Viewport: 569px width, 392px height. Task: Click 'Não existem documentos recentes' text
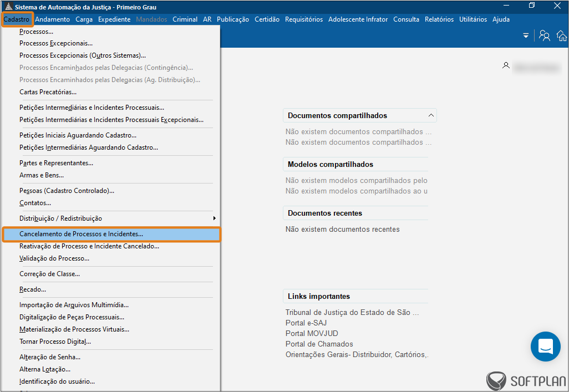pos(343,230)
